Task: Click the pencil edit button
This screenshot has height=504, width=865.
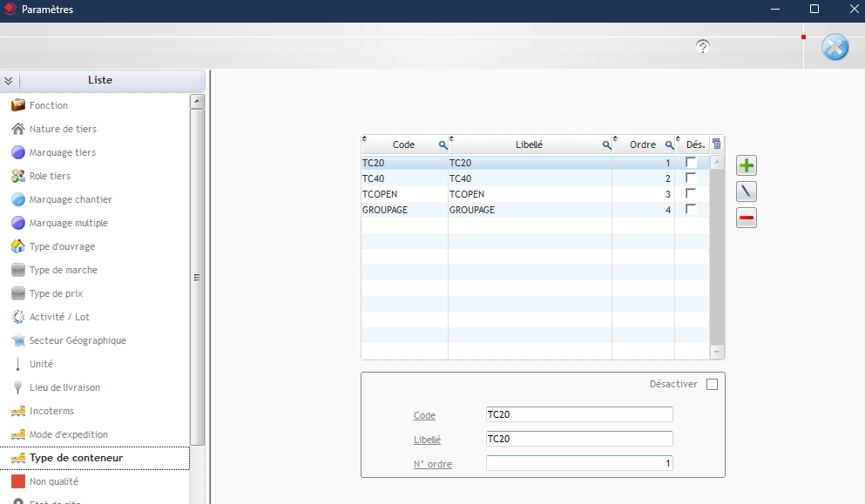Action: tap(747, 192)
